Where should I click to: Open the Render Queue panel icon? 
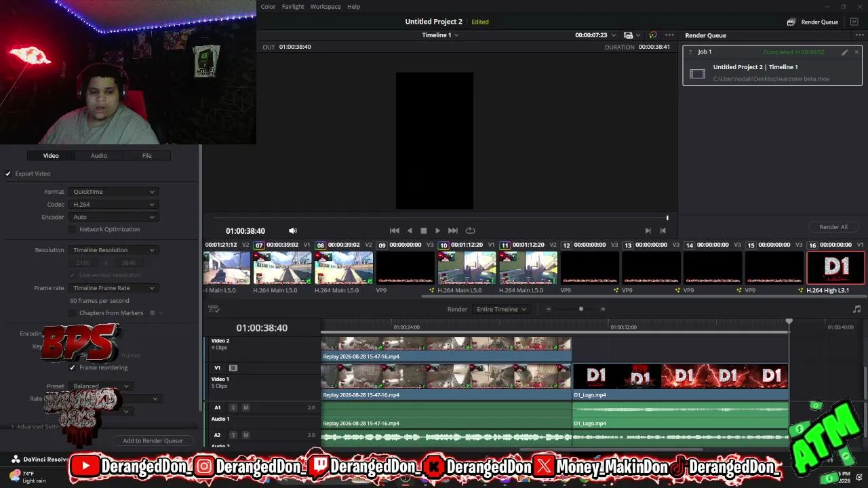[x=791, y=22]
